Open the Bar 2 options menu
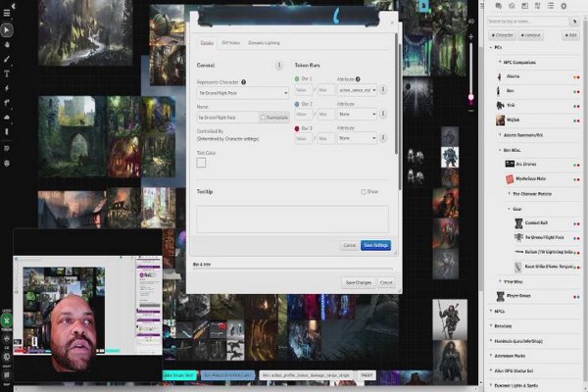Image resolution: width=588 pixels, height=392 pixels. (x=383, y=114)
